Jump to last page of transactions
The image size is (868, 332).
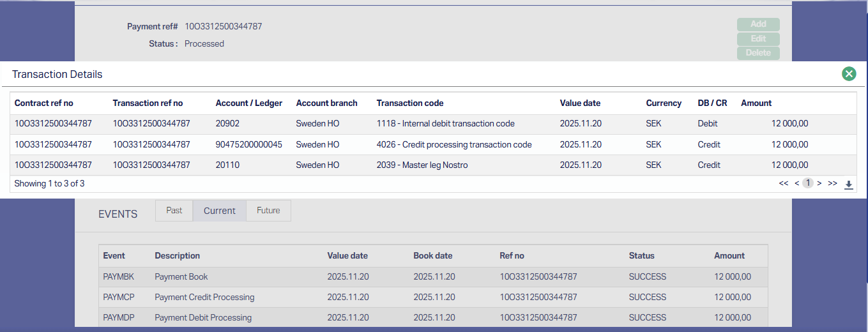[x=832, y=183]
